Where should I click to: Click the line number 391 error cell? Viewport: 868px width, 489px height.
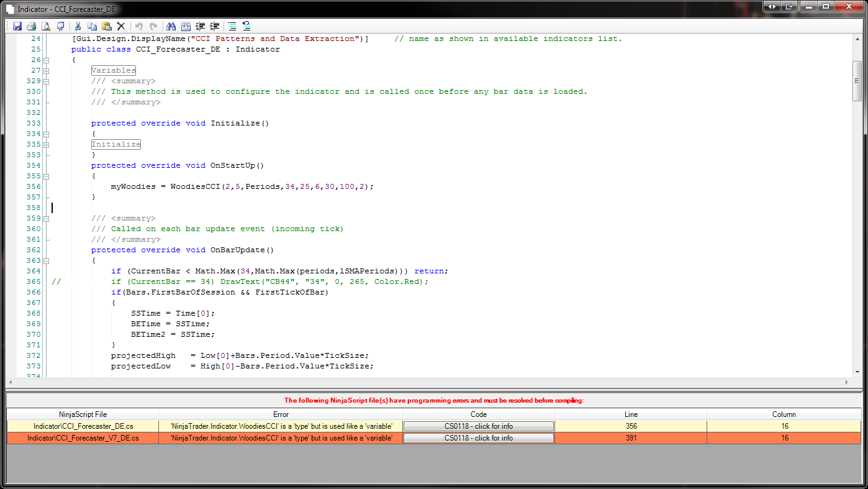631,438
